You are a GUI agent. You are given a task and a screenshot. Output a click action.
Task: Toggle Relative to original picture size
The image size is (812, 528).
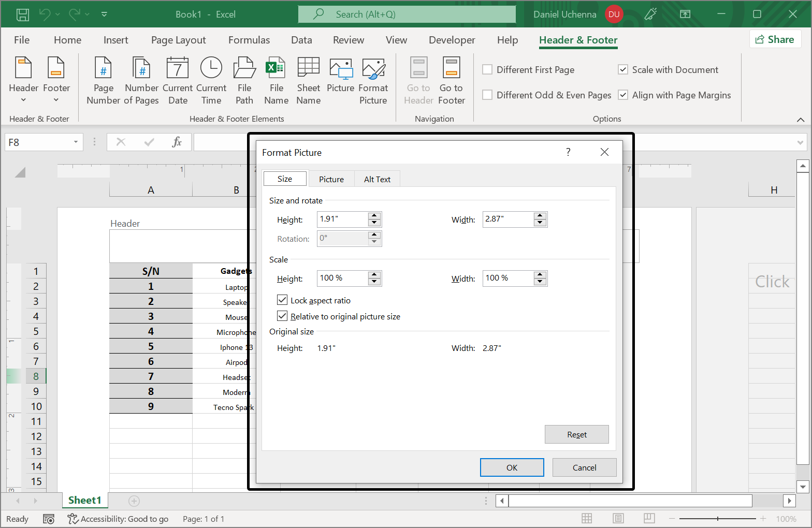coord(282,316)
